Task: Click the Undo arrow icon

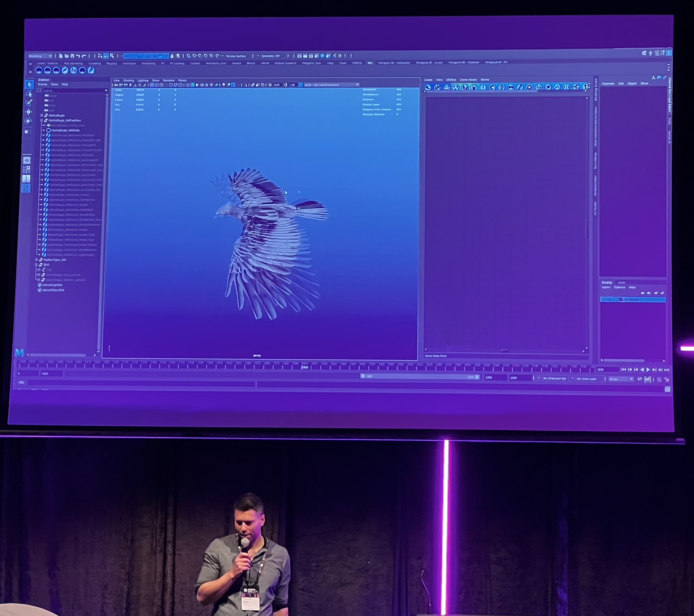Action: [x=78, y=56]
